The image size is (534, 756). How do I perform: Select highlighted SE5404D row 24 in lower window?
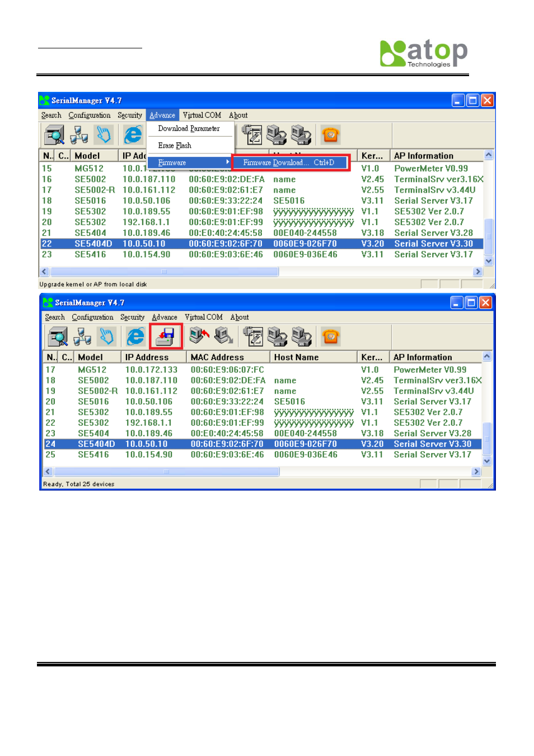(263, 444)
